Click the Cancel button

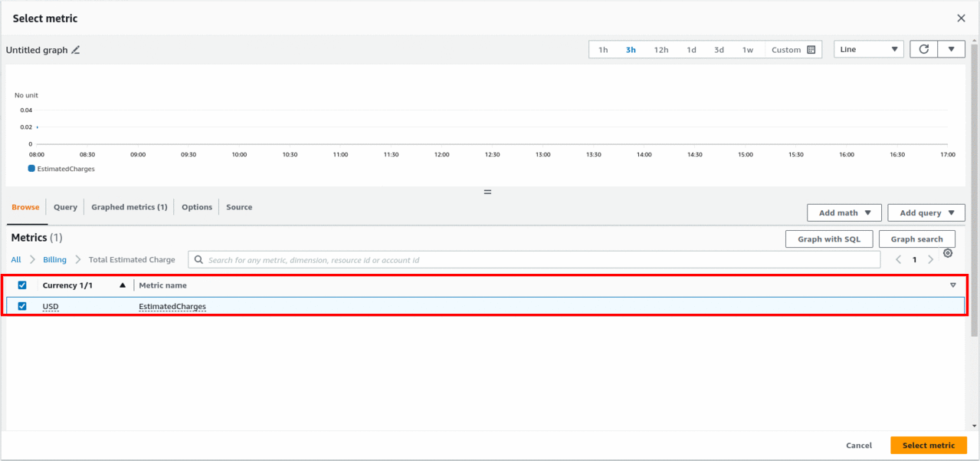pos(859,446)
